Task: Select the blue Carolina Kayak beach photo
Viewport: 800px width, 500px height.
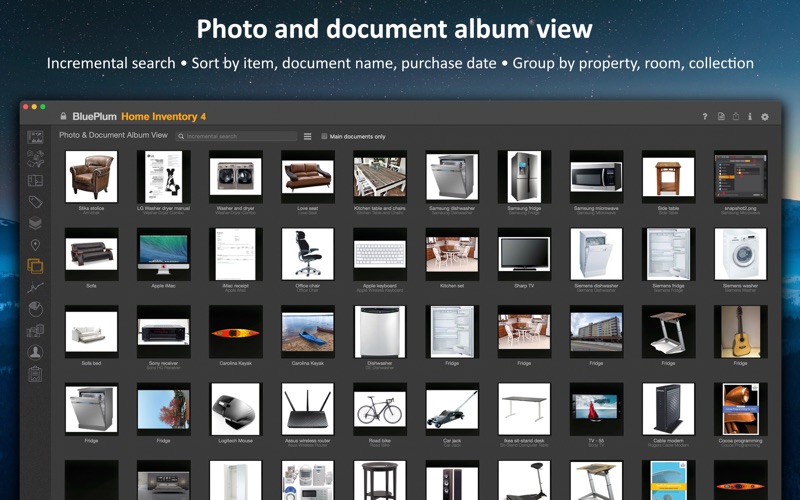Action: (308, 332)
